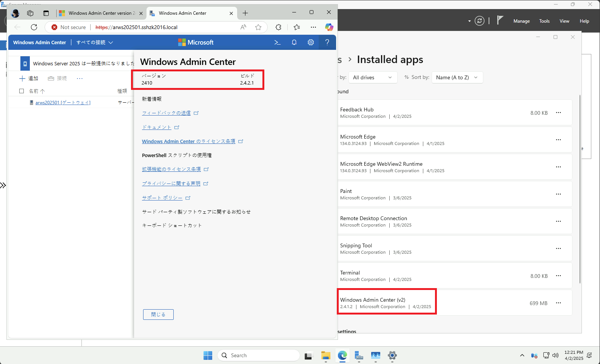Open the Sort by Name dropdown
The width and height of the screenshot is (600, 364).
click(457, 77)
